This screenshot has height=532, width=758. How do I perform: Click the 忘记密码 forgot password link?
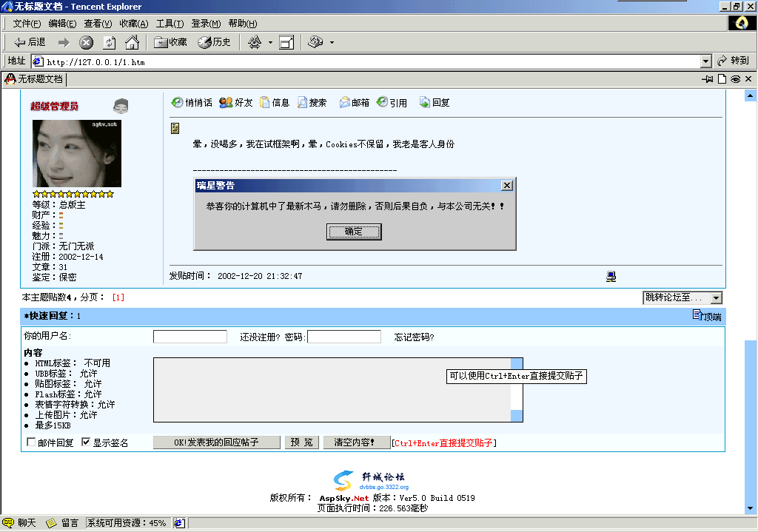click(x=414, y=337)
